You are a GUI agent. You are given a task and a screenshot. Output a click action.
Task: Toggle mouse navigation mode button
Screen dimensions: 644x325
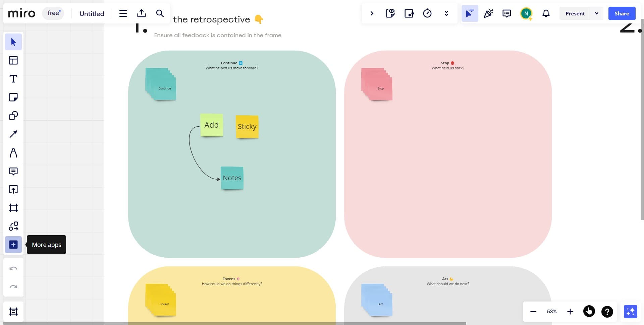point(589,312)
